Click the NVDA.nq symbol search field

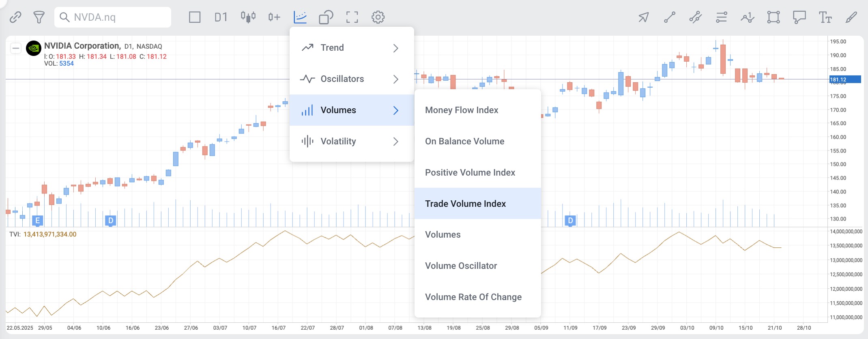(x=118, y=17)
